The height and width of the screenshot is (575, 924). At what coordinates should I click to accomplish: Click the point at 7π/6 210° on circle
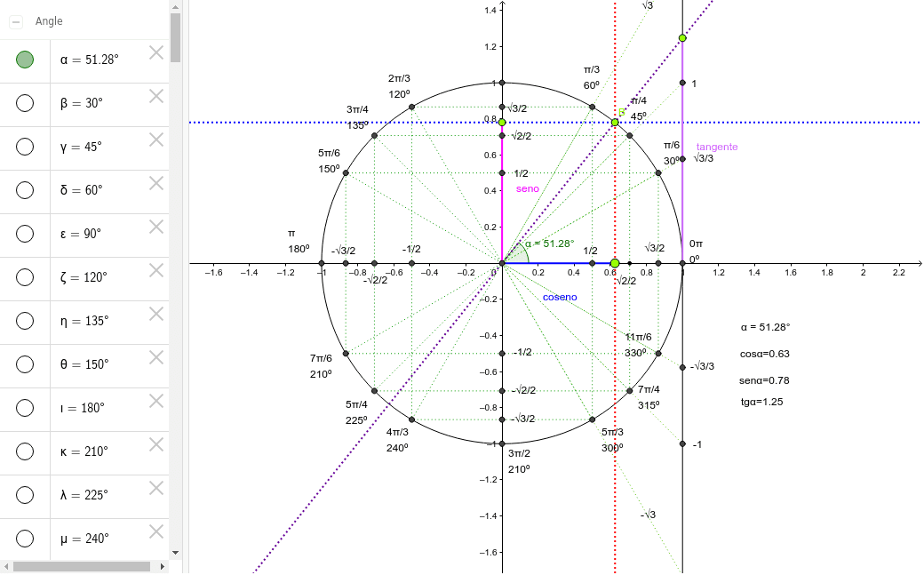click(346, 353)
